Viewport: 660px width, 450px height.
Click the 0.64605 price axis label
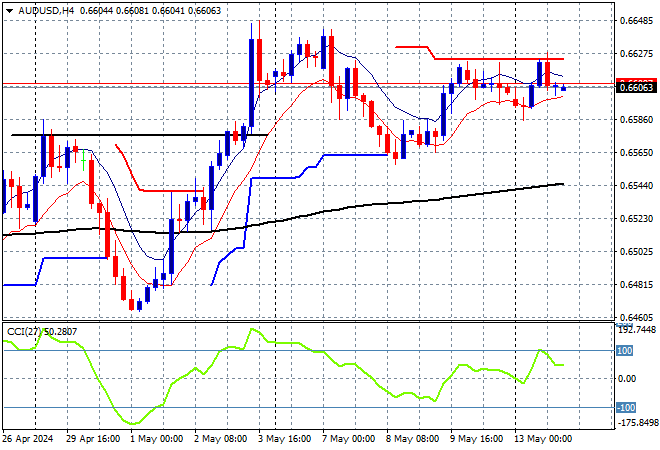(636, 318)
